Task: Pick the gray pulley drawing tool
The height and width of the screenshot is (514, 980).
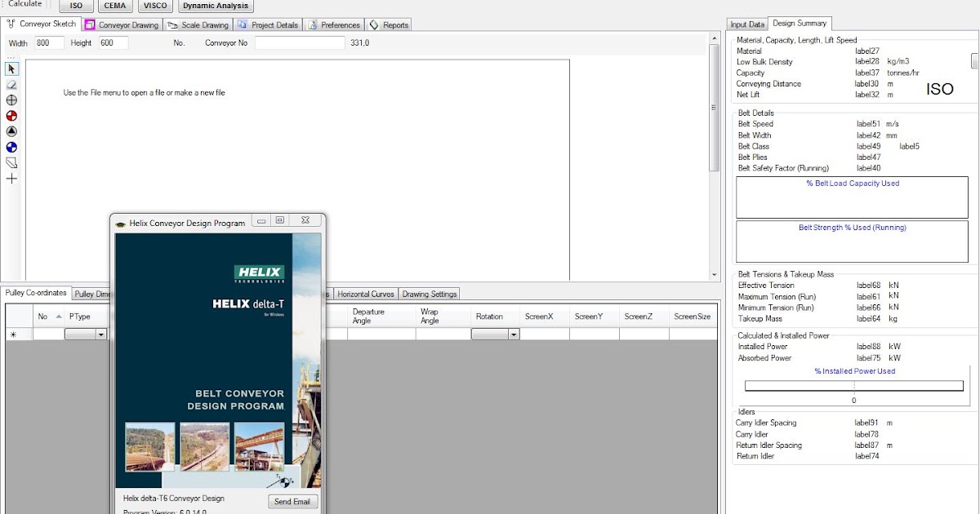Action: pyautogui.click(x=11, y=100)
